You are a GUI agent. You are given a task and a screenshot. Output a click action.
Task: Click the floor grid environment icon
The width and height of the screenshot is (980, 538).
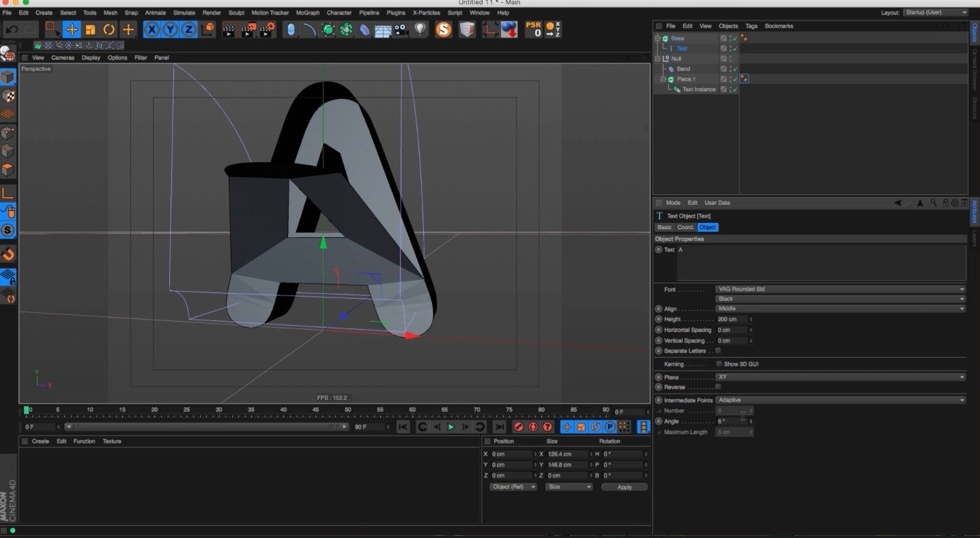tap(384, 29)
